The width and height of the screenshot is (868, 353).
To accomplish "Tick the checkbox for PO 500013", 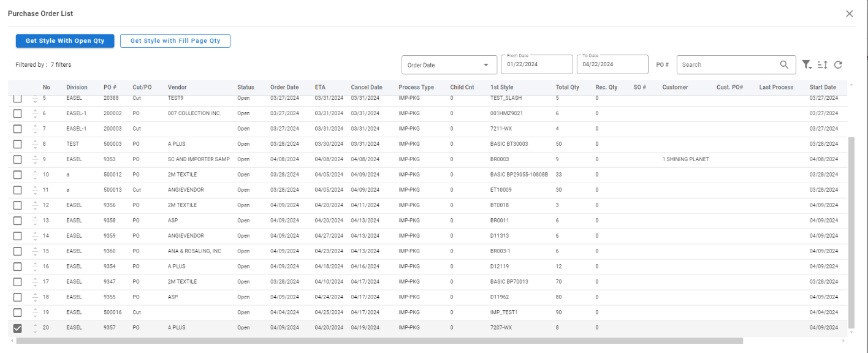I will tap(17, 190).
